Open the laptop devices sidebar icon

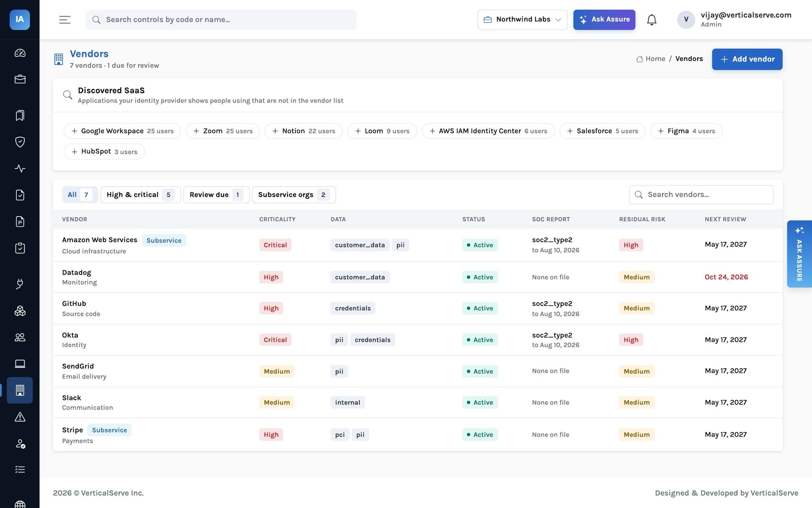pyautogui.click(x=20, y=364)
